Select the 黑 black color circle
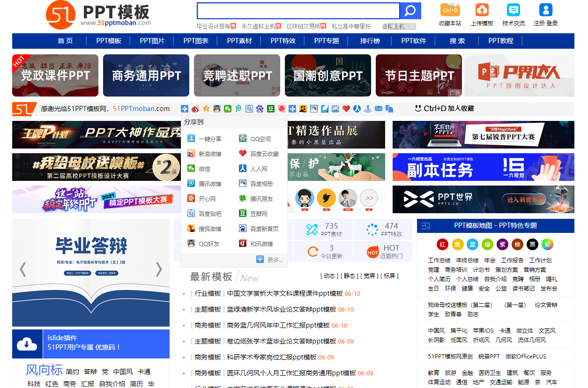588x388 pixels. coord(532,244)
